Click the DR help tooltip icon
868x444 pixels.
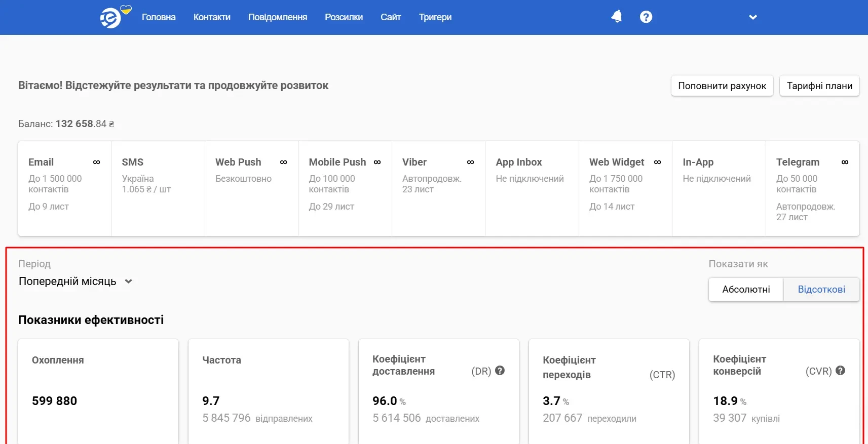tap(500, 371)
